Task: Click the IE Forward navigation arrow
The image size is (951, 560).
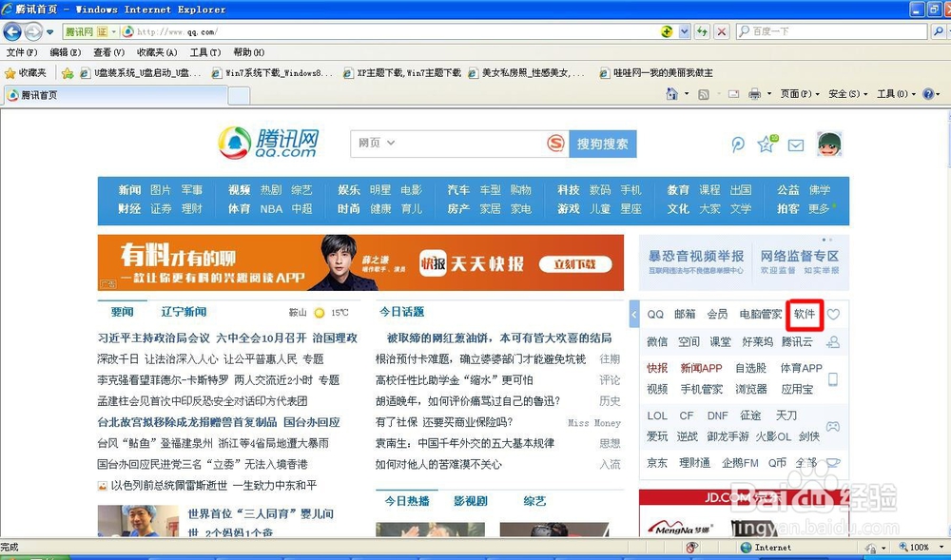Action: (32, 31)
